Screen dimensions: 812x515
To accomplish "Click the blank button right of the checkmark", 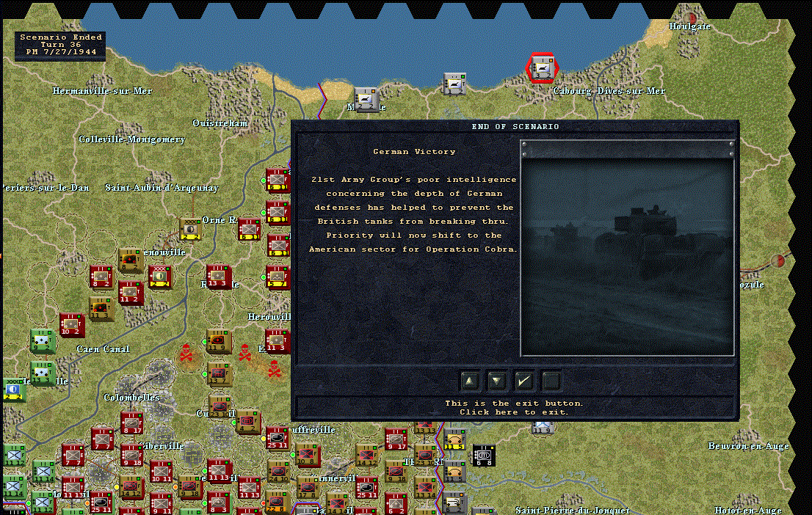I will (x=551, y=381).
